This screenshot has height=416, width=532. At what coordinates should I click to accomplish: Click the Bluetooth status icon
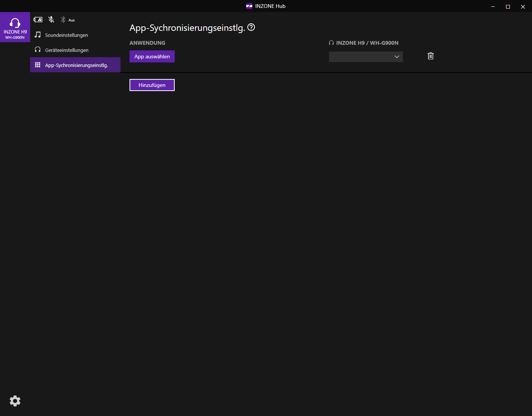pos(63,20)
